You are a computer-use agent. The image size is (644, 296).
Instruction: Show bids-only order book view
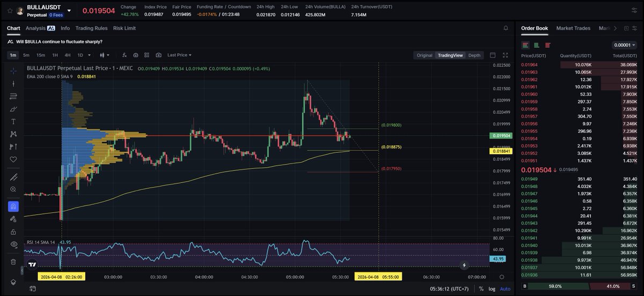tap(536, 45)
